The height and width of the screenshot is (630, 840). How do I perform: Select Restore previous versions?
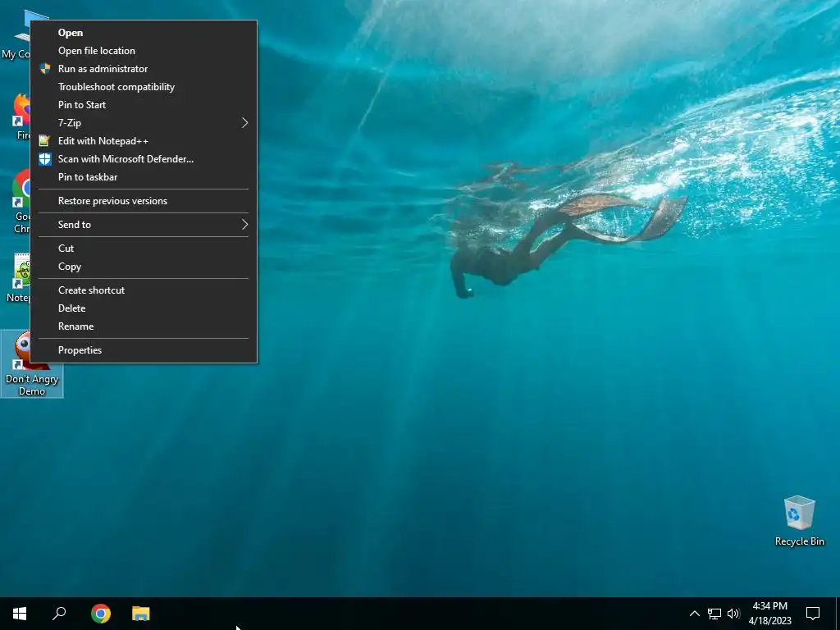[144, 201]
